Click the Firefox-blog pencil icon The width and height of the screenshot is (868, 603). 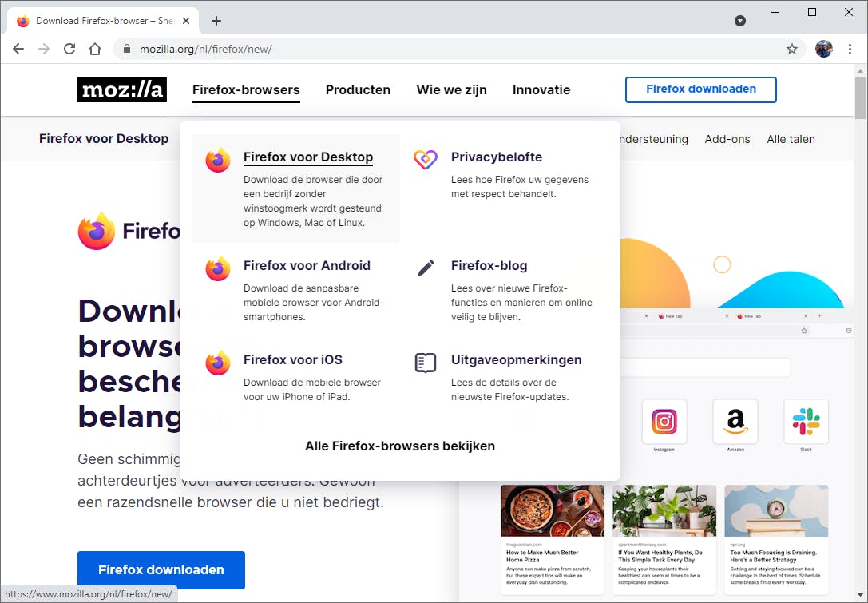tap(425, 268)
